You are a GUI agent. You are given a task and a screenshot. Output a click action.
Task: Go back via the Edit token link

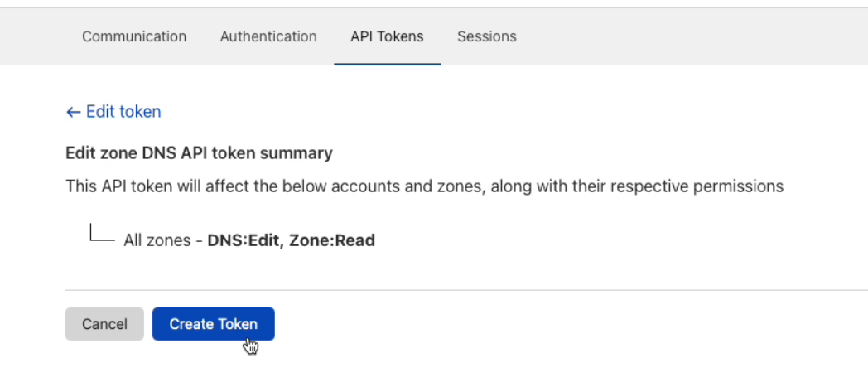click(x=113, y=112)
